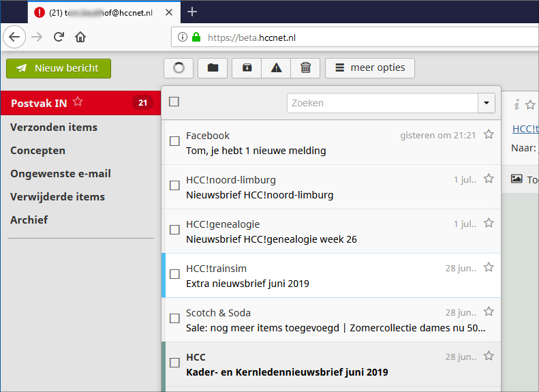Screen dimensions: 539x392
Task: Click the HCC!trainsim sender name
Action: pyautogui.click(x=216, y=269)
